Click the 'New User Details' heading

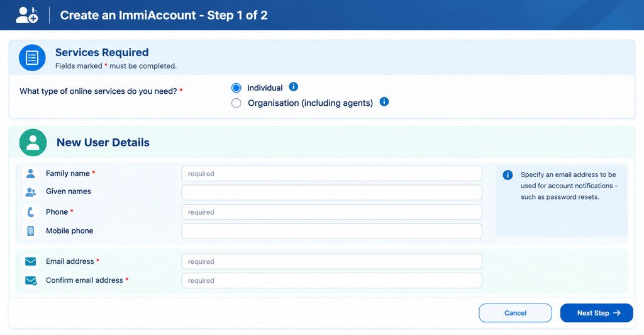[103, 142]
